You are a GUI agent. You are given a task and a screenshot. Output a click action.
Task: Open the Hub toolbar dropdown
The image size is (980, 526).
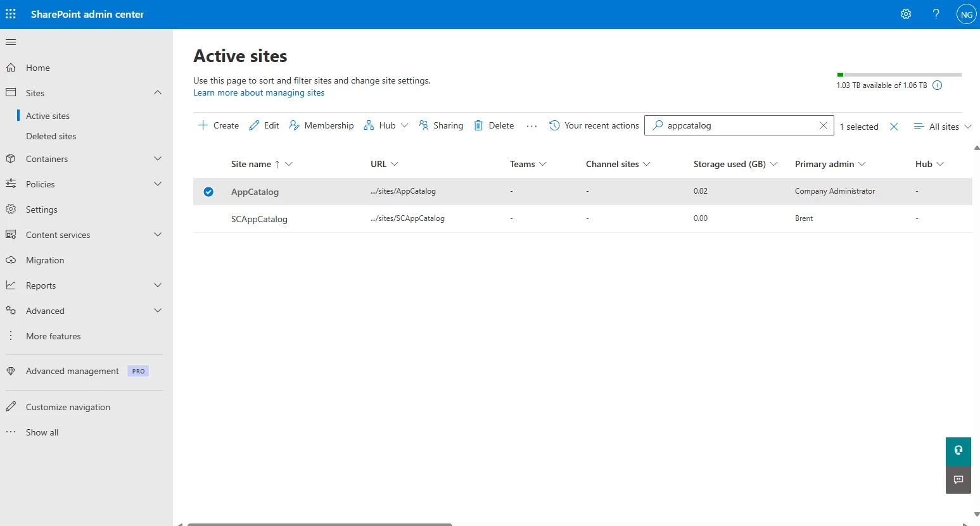tap(386, 125)
